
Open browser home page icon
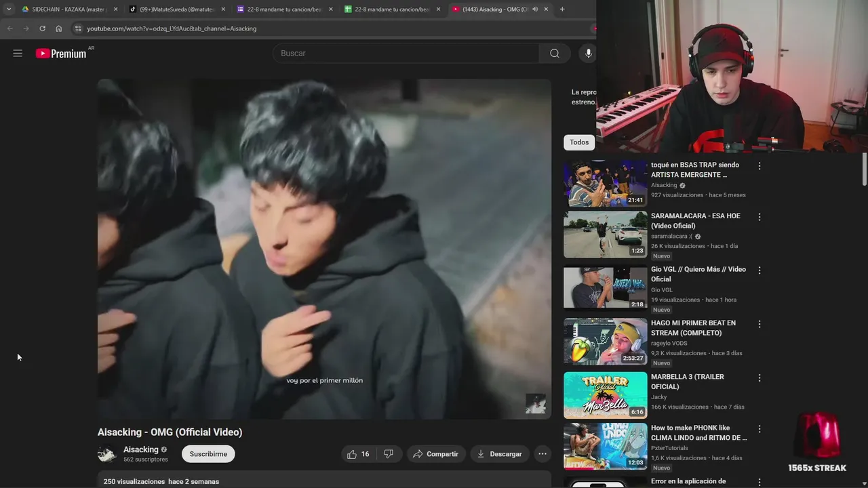(x=58, y=28)
